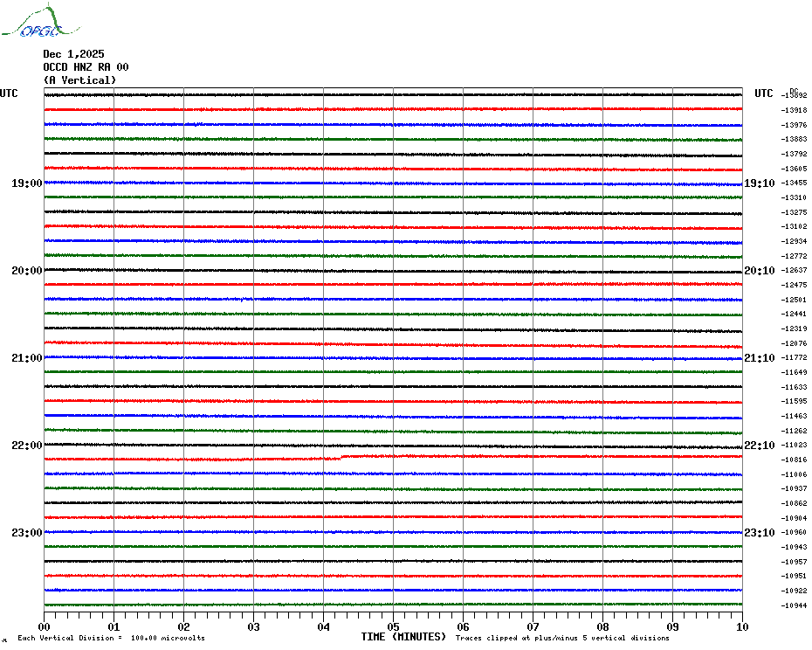Click the 00 minute tick label
The width and height of the screenshot is (812, 650).
coord(45,626)
